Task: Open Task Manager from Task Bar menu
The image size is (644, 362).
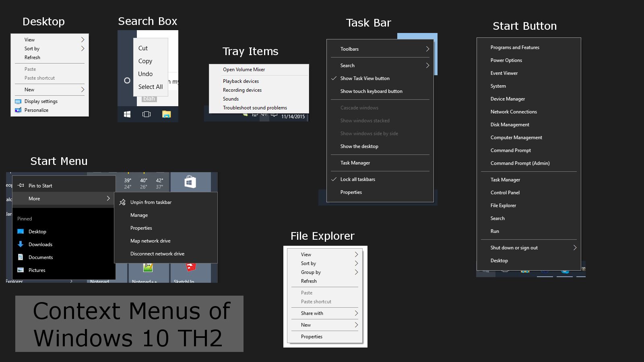Action: click(355, 163)
